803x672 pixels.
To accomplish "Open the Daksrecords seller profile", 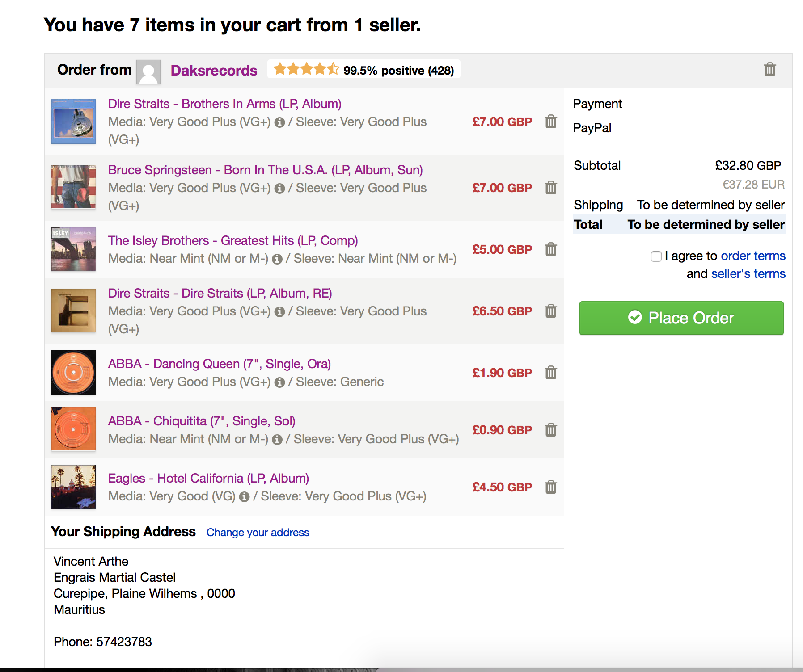I will point(214,71).
